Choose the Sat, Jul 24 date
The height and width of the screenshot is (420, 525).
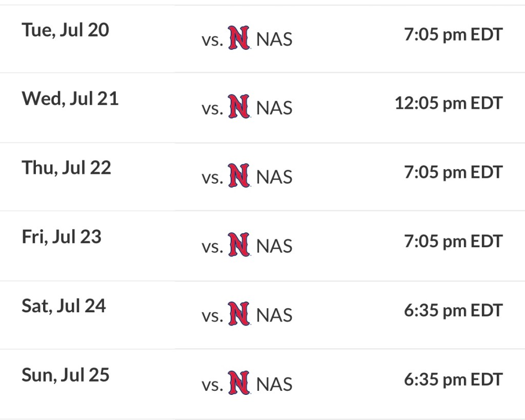(x=64, y=306)
